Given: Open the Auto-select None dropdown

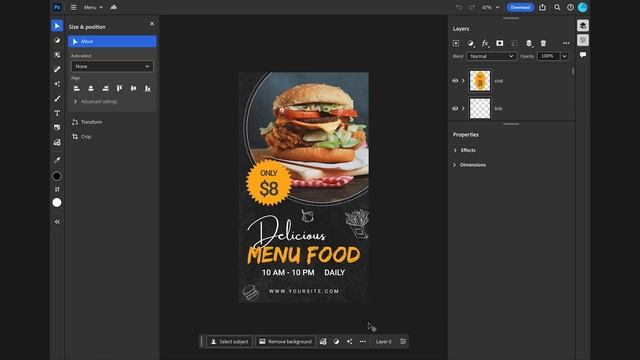Looking at the screenshot, I should point(112,66).
